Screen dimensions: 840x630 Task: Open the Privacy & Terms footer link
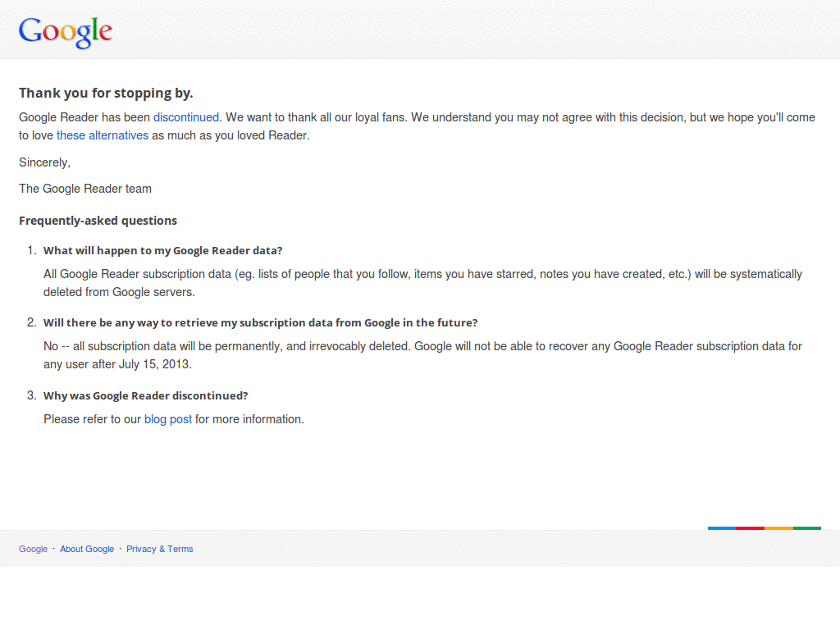pos(160,549)
